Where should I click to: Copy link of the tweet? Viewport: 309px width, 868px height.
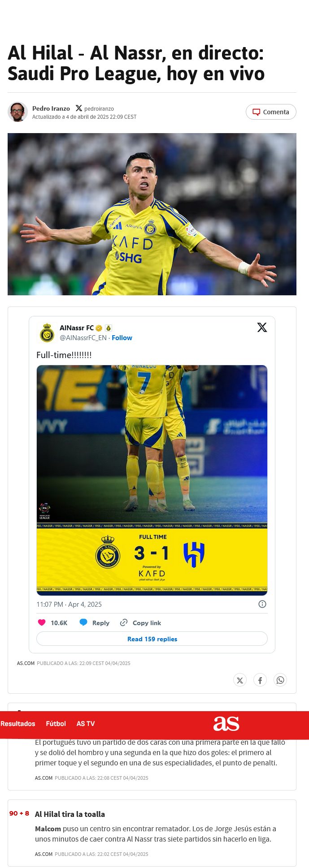point(140,622)
